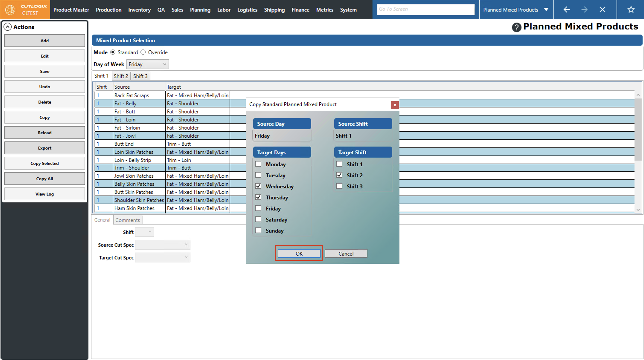Open the Day of Week dropdown
The image size is (644, 360).
click(x=147, y=64)
